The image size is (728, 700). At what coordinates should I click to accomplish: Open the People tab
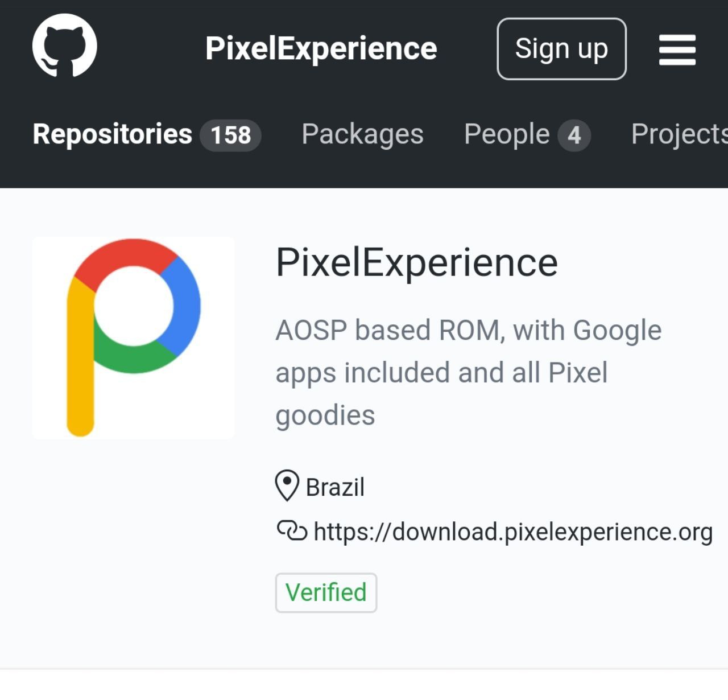(x=527, y=135)
